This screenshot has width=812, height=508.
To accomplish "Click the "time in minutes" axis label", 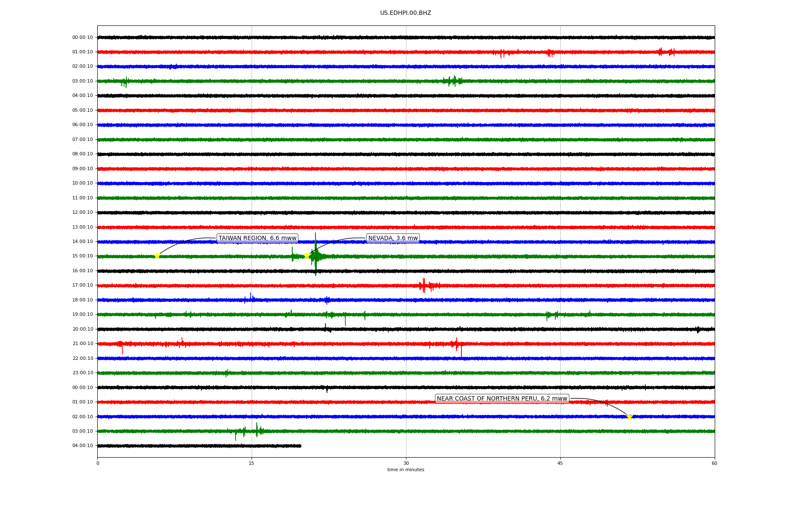I will click(406, 470).
